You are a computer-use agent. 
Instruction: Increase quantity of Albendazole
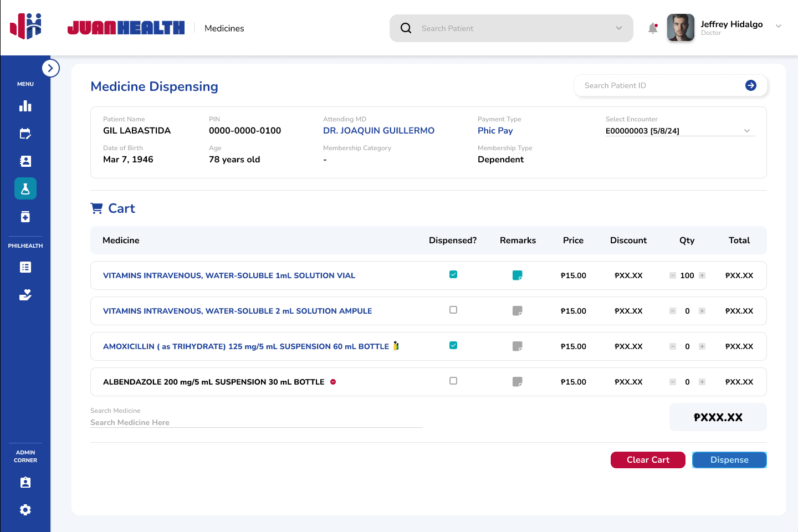[x=702, y=382]
